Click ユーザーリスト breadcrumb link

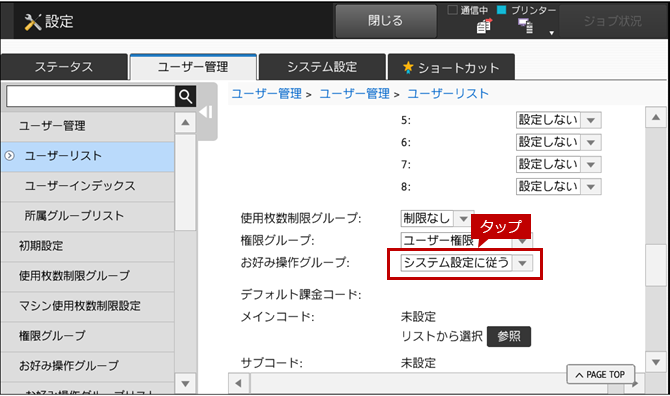[x=448, y=94]
